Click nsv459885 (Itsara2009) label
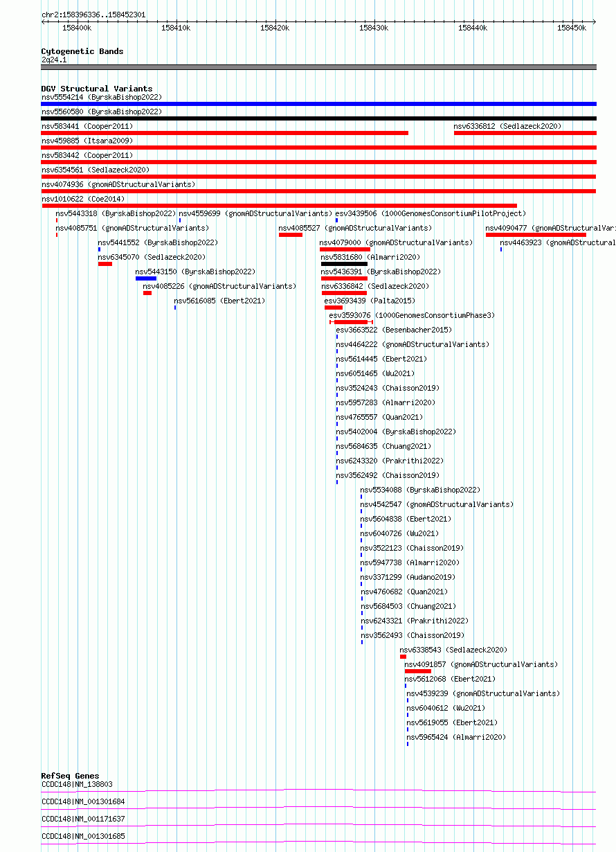The image size is (616, 852). coord(87,141)
